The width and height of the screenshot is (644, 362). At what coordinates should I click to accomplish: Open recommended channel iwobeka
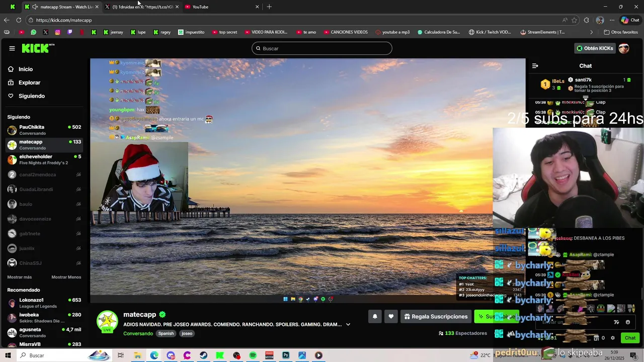[44, 318]
